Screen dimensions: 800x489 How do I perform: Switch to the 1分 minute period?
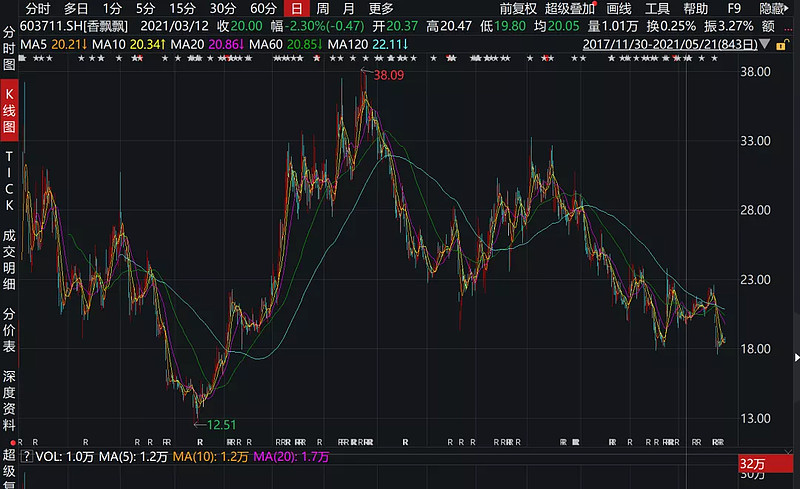click(x=112, y=8)
